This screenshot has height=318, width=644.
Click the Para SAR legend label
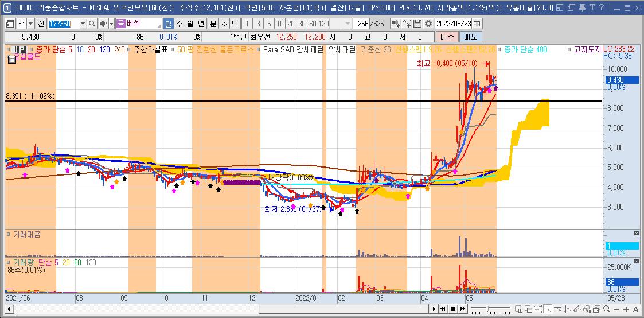pyautogui.click(x=279, y=50)
